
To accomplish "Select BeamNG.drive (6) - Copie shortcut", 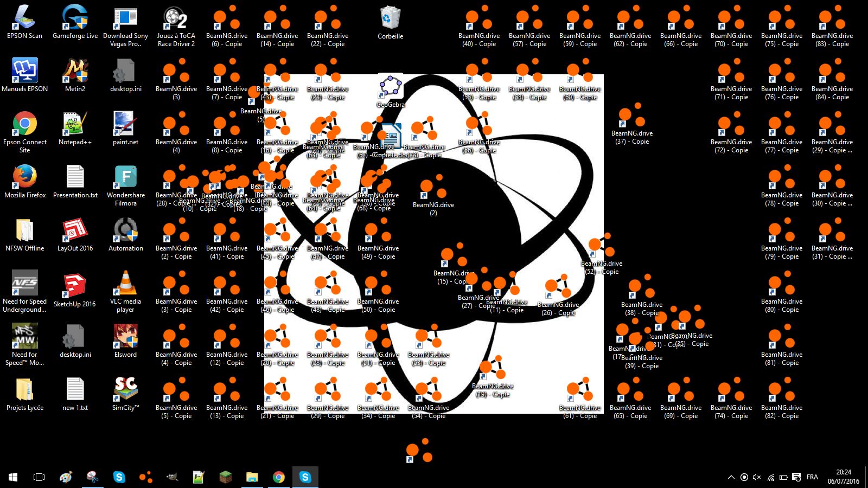I will (227, 27).
